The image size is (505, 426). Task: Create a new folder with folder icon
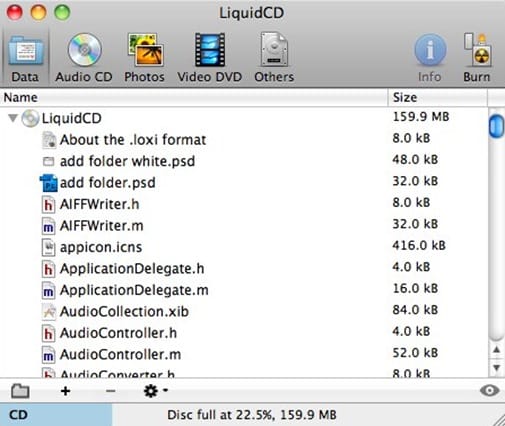20,391
